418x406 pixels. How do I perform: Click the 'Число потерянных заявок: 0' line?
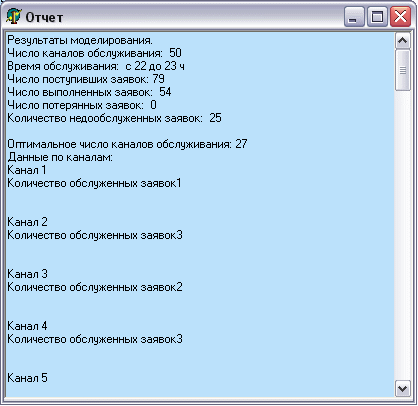click(82, 105)
